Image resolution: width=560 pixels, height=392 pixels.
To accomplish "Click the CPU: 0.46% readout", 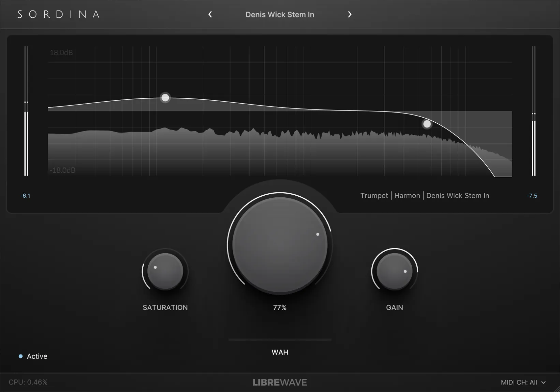I will point(28,382).
